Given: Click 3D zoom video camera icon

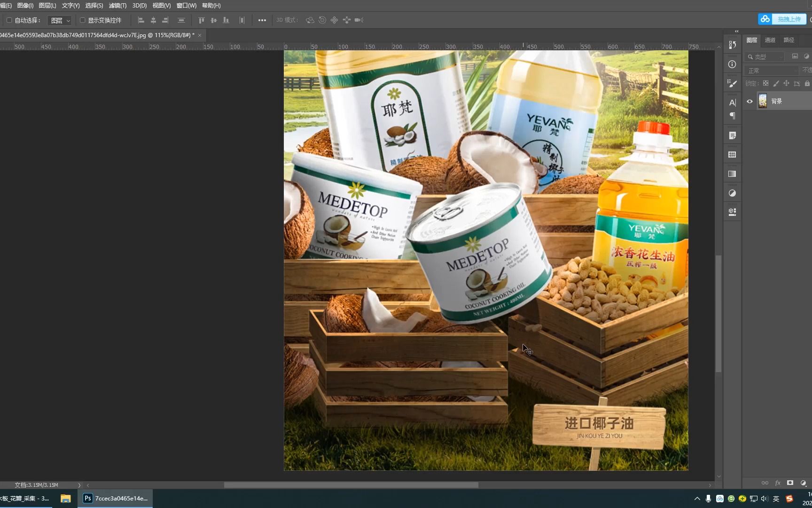Looking at the screenshot, I should click(x=359, y=20).
